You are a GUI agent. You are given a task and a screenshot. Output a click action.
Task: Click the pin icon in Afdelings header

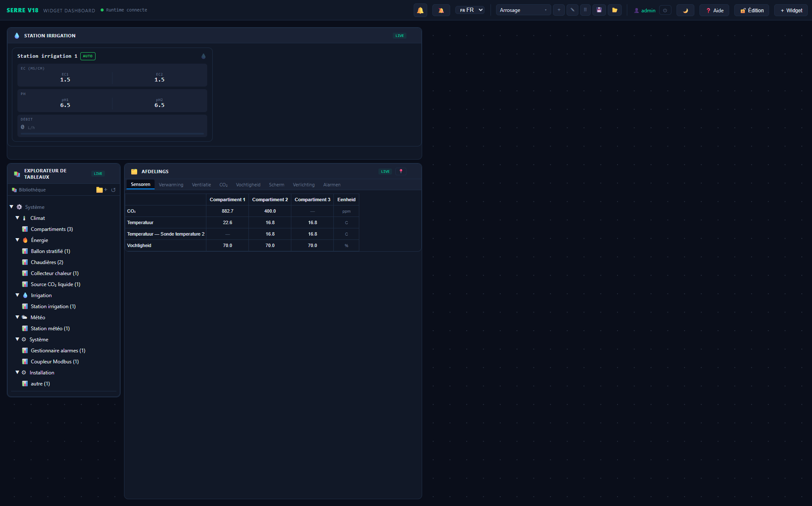[401, 171]
